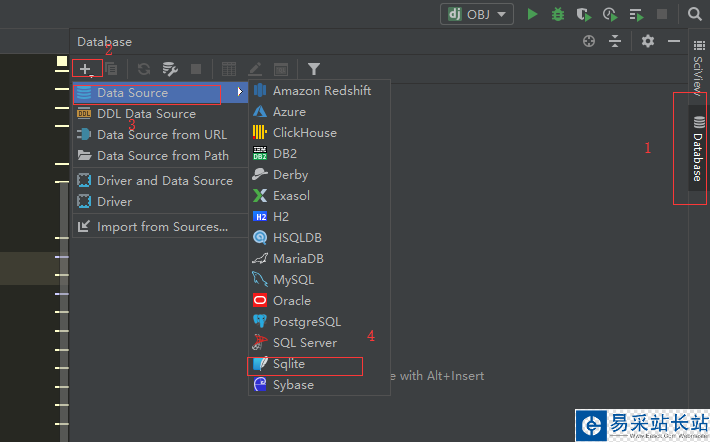Open Database panel settings gear
This screenshot has height=442, width=710.
pyautogui.click(x=648, y=41)
